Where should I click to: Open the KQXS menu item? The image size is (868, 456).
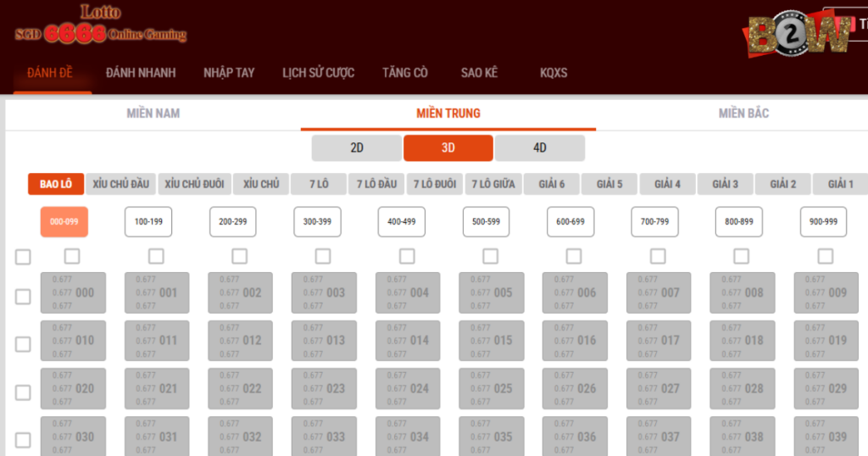[554, 73]
